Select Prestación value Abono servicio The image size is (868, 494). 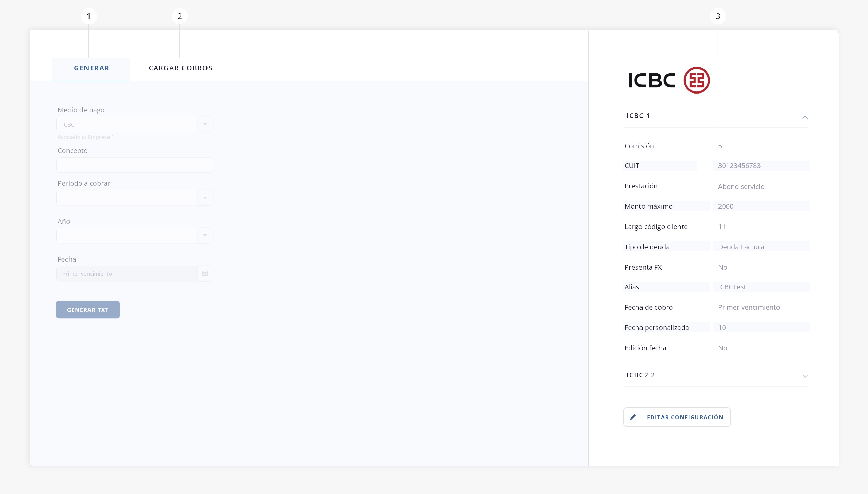(742, 187)
